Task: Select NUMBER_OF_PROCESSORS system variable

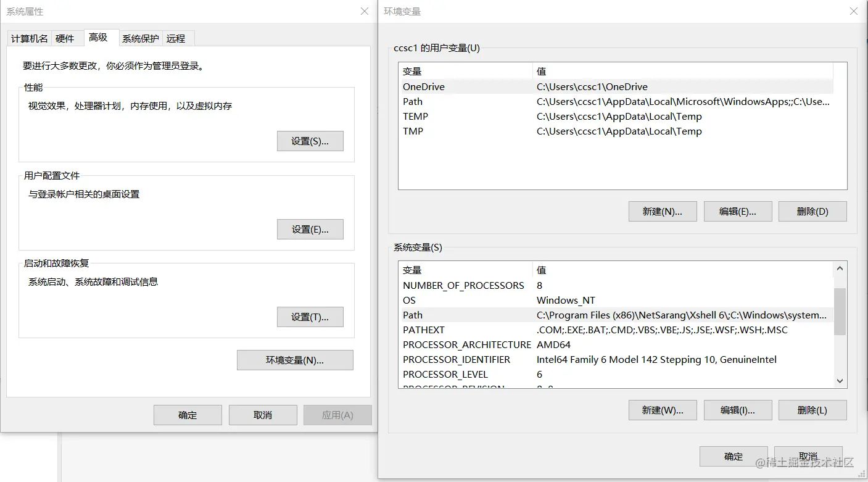Action: pos(616,285)
